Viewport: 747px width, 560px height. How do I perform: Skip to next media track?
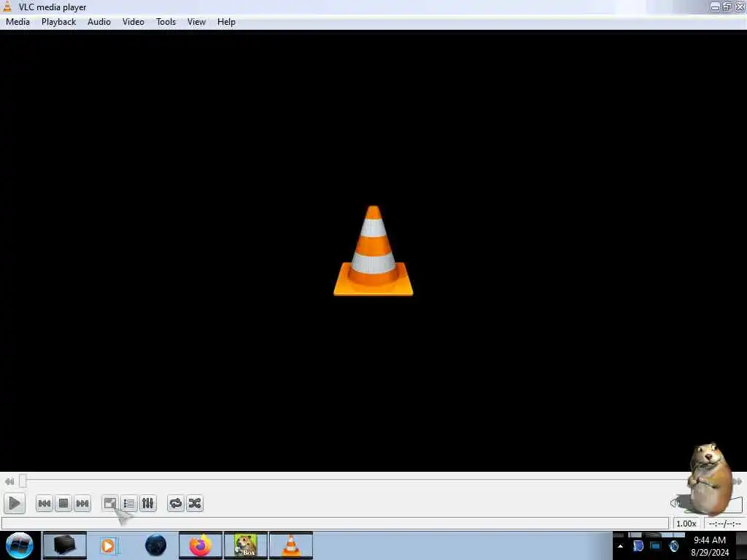click(82, 503)
